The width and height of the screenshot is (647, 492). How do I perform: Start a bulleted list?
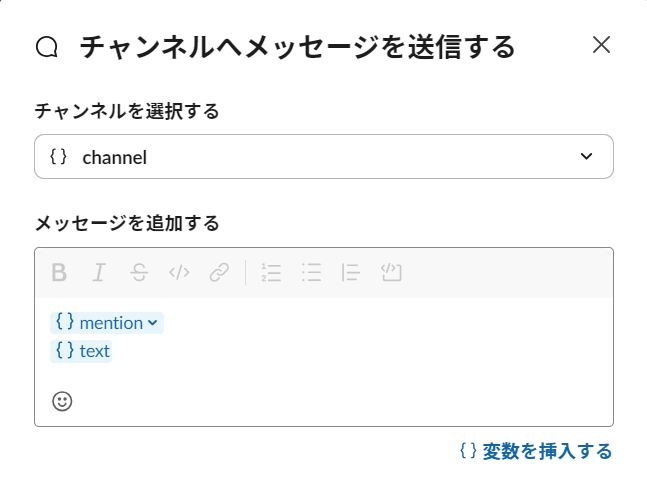pos(311,273)
